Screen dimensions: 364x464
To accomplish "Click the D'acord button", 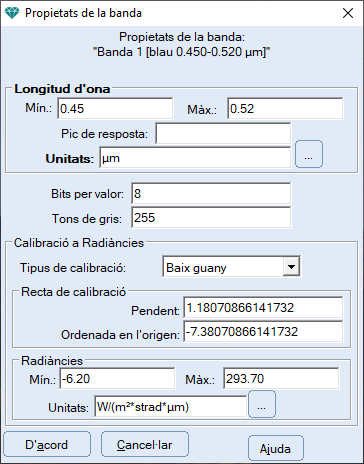I will (47, 444).
